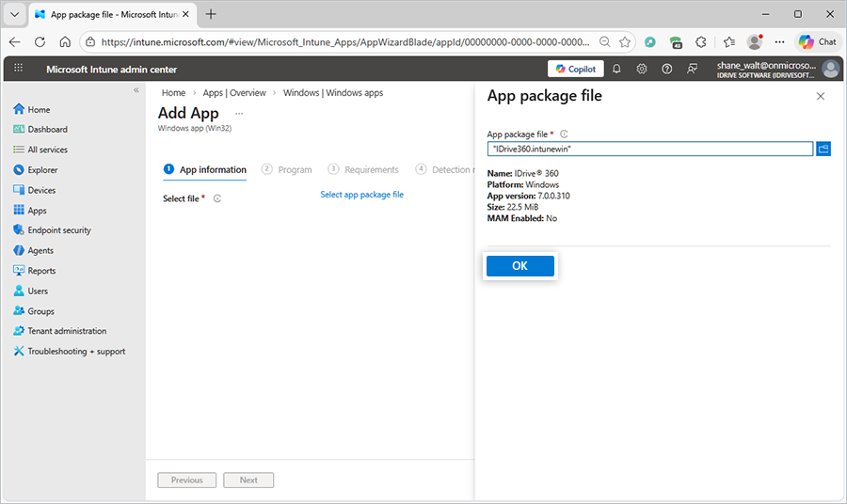The height and width of the screenshot is (504, 847).
Task: Close the App package file pane
Action: click(820, 96)
